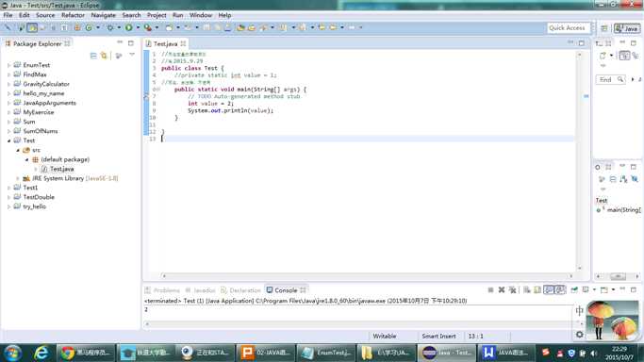The image size is (644, 362).
Task: Expand the EnumTest project
Action: point(8,65)
